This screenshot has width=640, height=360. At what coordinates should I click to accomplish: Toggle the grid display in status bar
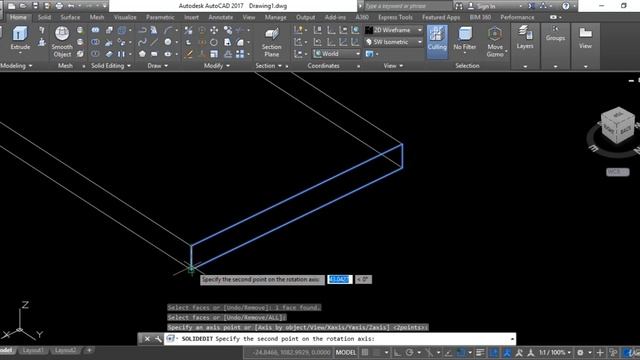point(365,352)
